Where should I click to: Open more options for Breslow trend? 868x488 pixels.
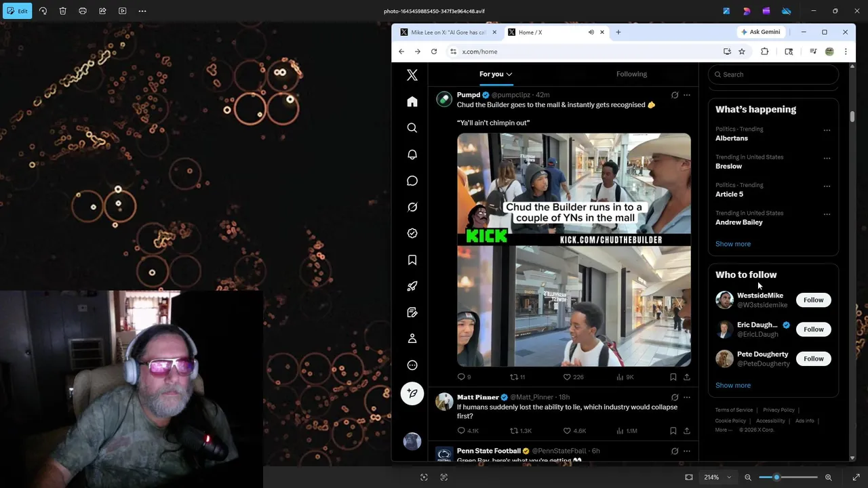tap(827, 158)
